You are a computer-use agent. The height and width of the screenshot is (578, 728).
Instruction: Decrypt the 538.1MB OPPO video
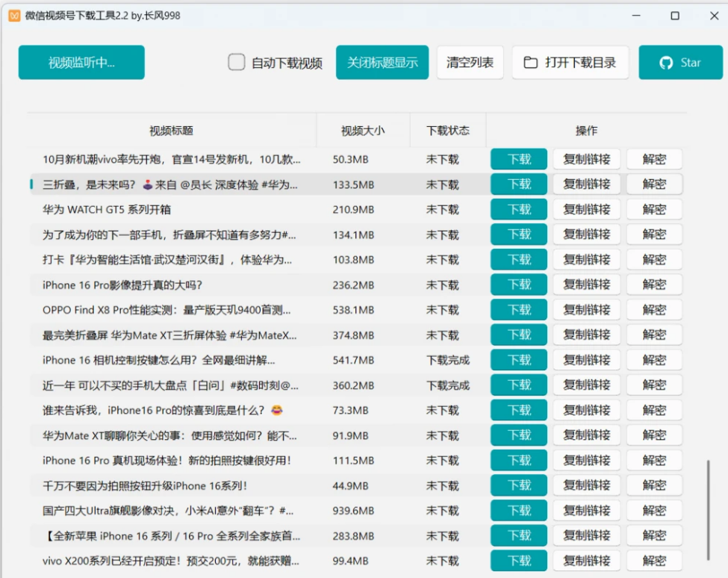coord(654,310)
